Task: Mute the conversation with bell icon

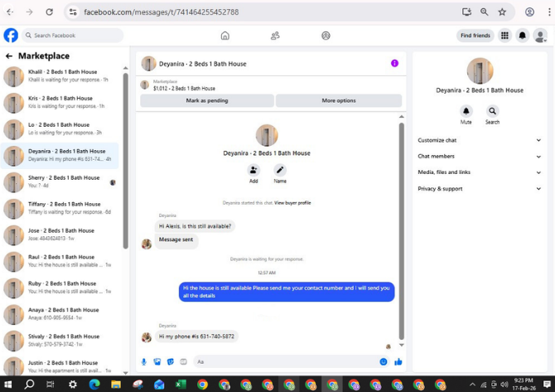Action: [466, 111]
